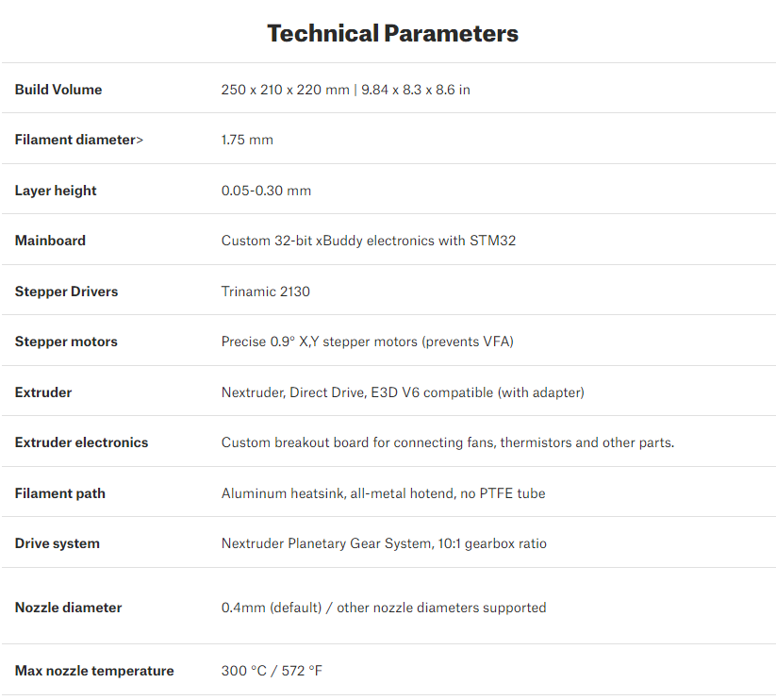Image resolution: width=776 pixels, height=700 pixels.
Task: Select the Mainboard row label
Action: pyautogui.click(x=50, y=241)
